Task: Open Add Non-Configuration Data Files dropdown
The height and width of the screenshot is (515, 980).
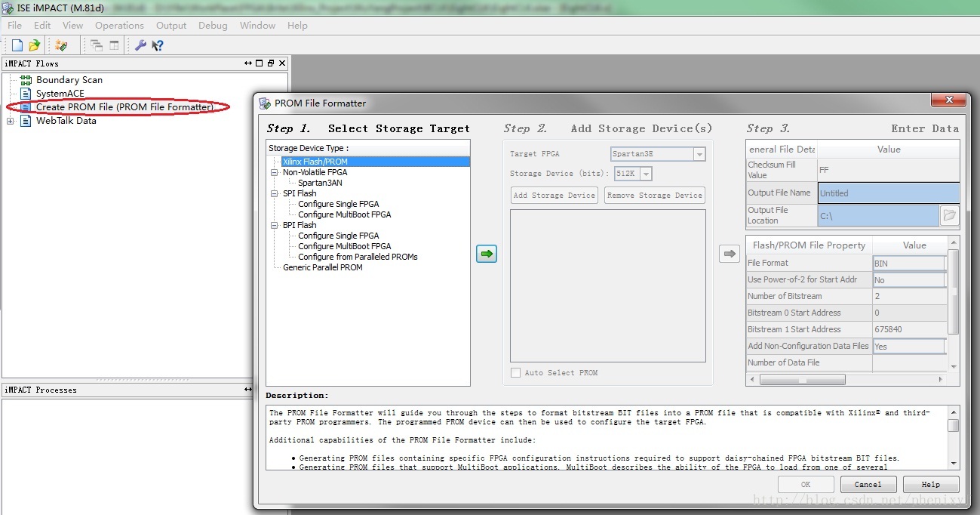Action: point(909,347)
